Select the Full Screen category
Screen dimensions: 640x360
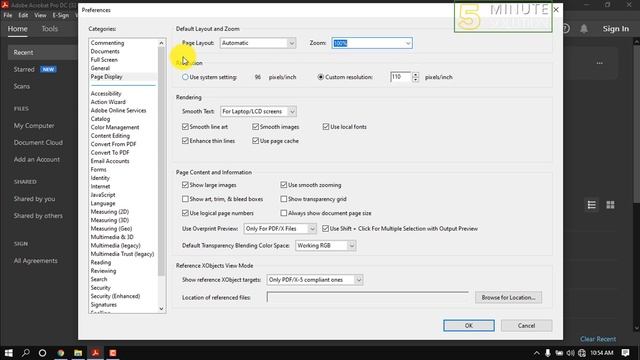[x=104, y=60]
